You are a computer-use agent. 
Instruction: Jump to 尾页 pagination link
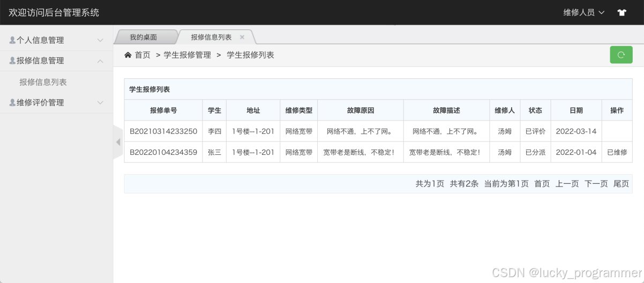(621, 183)
